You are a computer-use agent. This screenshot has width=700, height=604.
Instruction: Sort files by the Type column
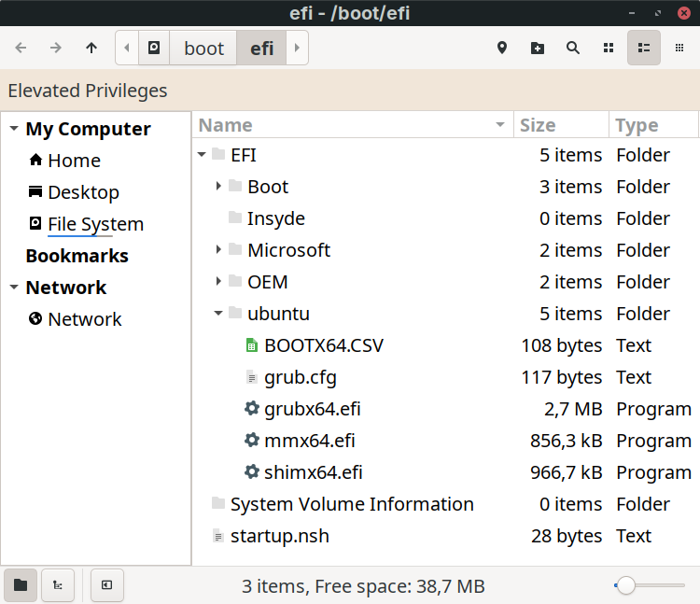(653, 125)
